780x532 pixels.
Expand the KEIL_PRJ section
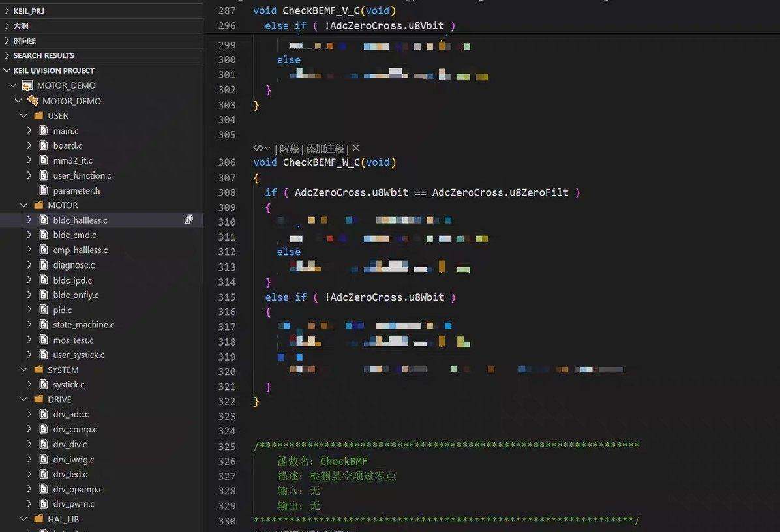tap(7, 10)
